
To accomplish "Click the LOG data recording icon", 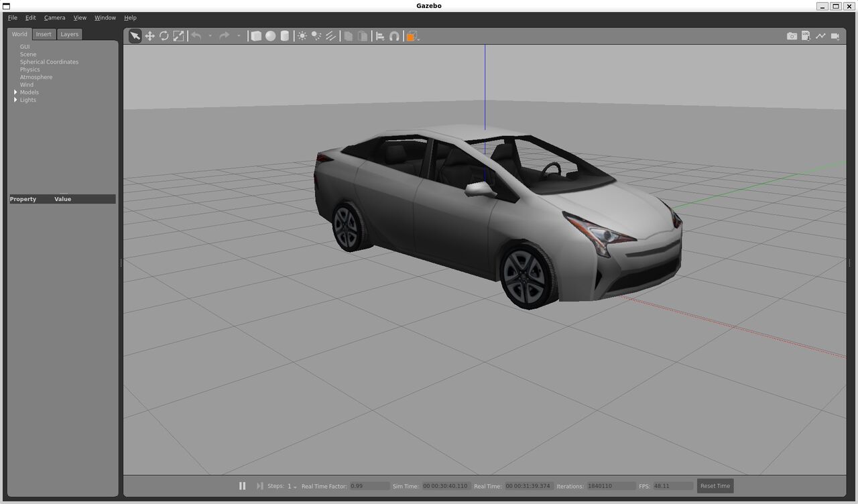I will point(806,36).
